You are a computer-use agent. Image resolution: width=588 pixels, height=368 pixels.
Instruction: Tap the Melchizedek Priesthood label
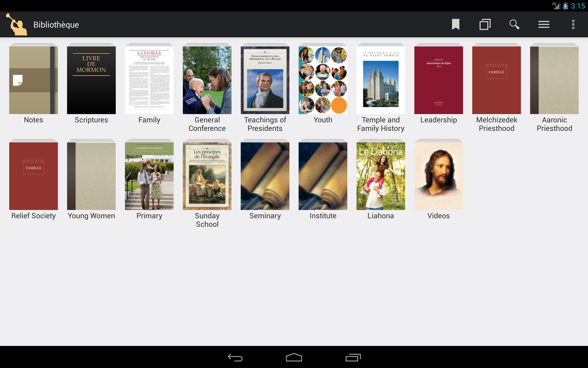pos(496,124)
